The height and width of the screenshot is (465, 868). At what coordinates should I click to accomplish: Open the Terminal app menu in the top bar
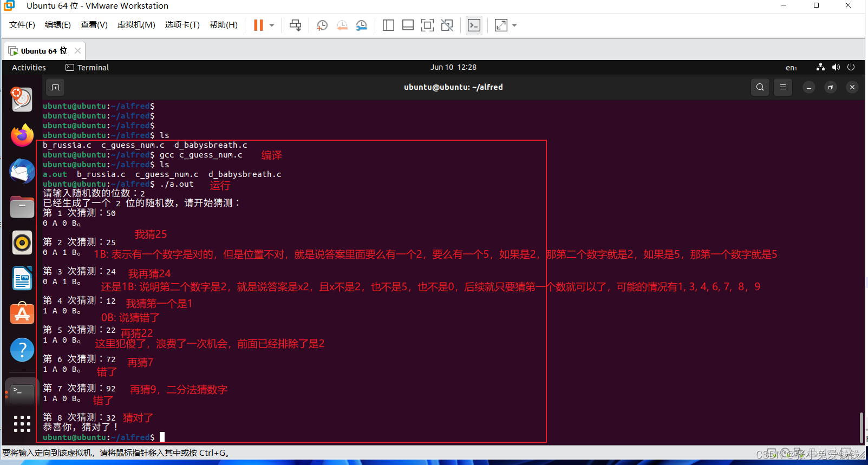click(x=87, y=68)
